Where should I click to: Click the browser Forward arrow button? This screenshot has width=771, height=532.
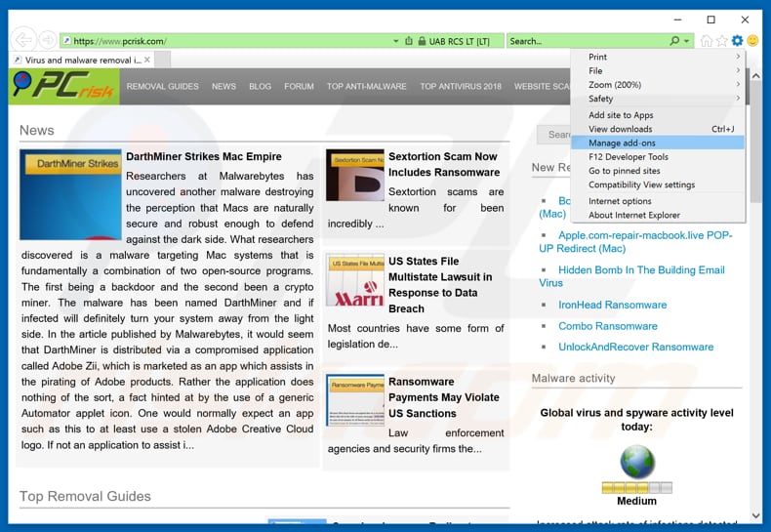click(48, 40)
